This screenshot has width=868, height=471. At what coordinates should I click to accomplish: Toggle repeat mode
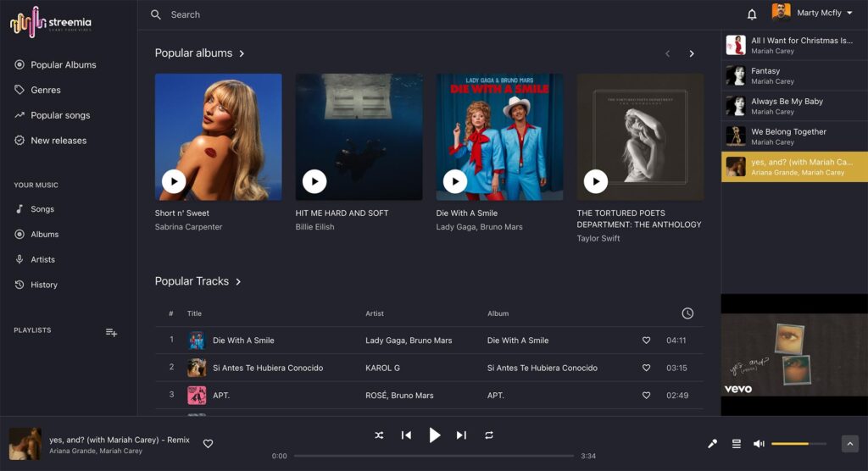pos(489,435)
